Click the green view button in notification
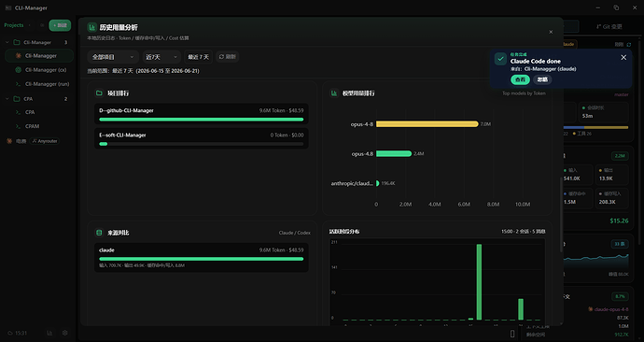 520,79
